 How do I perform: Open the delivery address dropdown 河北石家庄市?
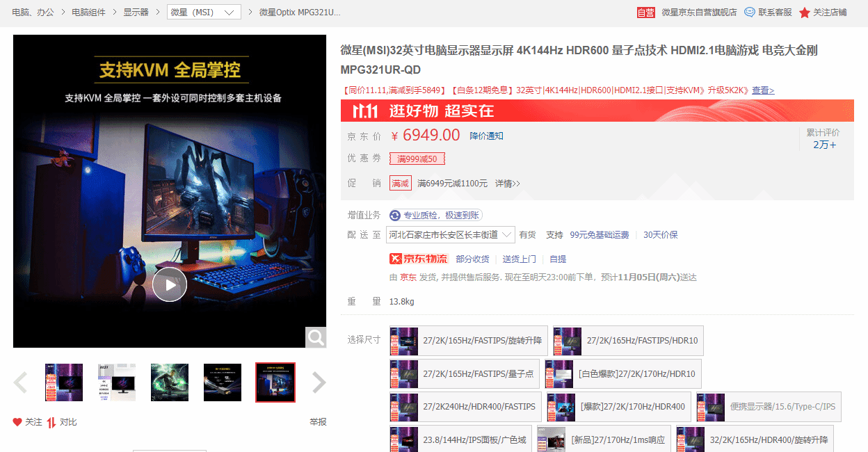pos(451,234)
